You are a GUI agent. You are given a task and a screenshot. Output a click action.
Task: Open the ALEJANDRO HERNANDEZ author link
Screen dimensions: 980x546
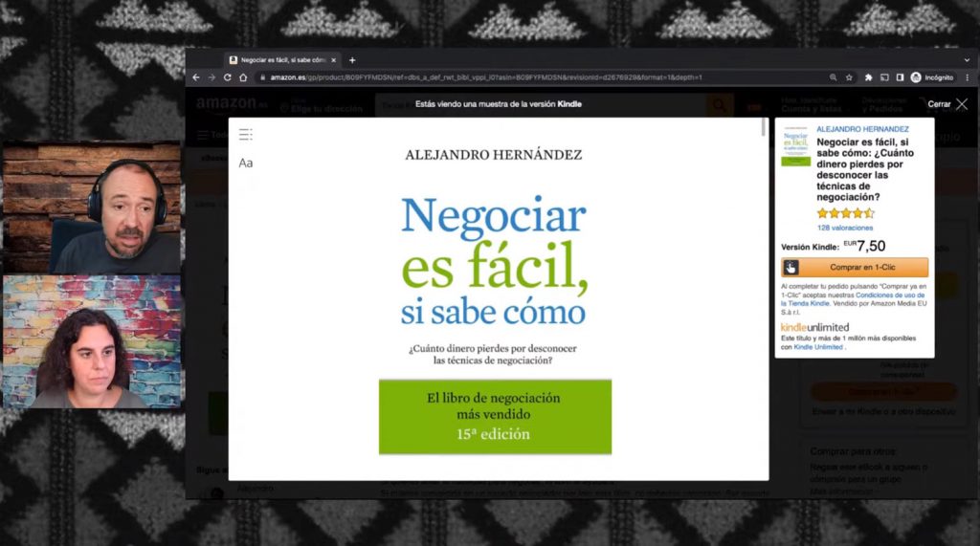point(862,129)
